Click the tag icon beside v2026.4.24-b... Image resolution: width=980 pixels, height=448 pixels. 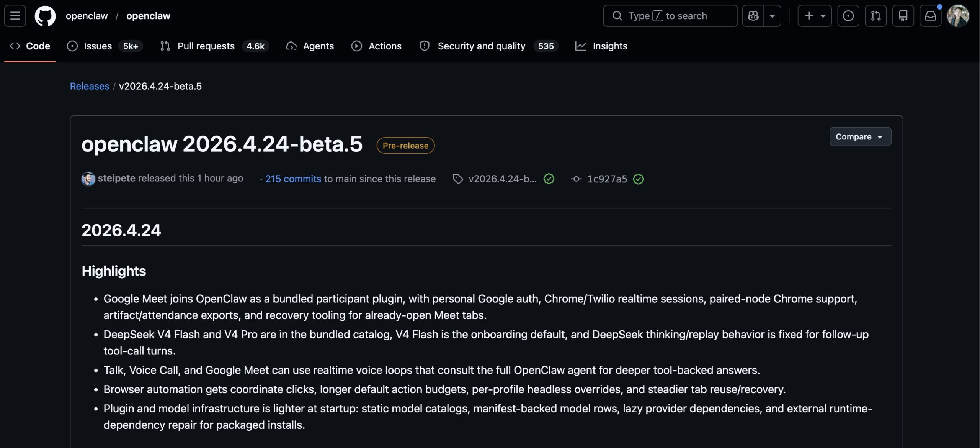coord(458,179)
